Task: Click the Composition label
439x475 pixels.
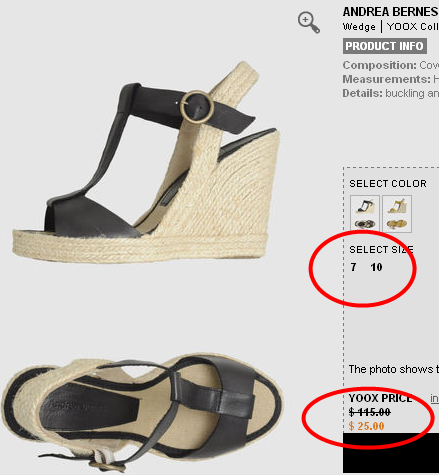Action: 380,65
